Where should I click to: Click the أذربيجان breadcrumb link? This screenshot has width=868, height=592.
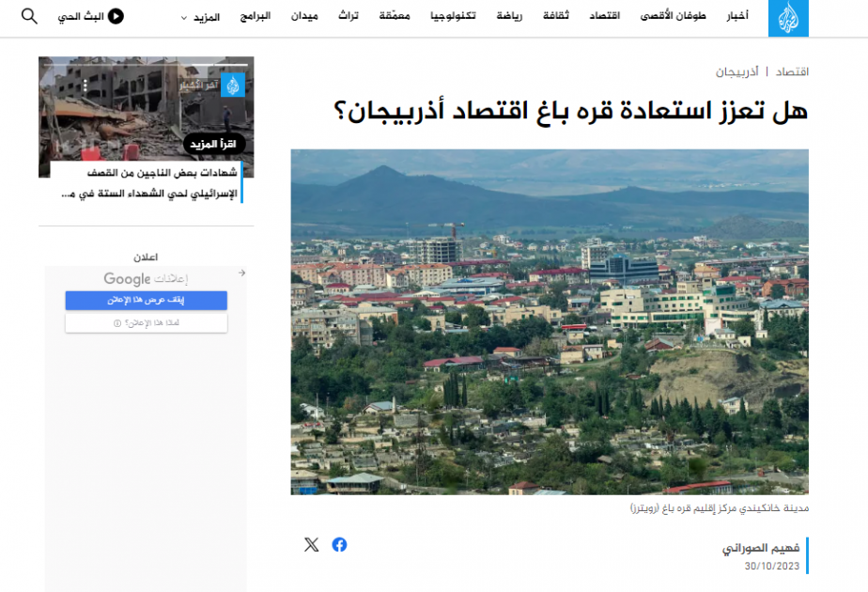pos(736,72)
